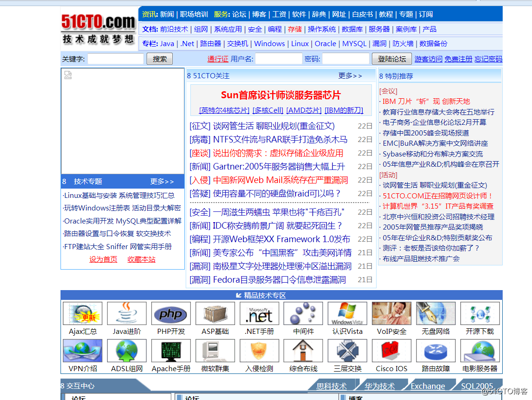Click the 通行证 link
The image size is (532, 400).
pos(218,59)
